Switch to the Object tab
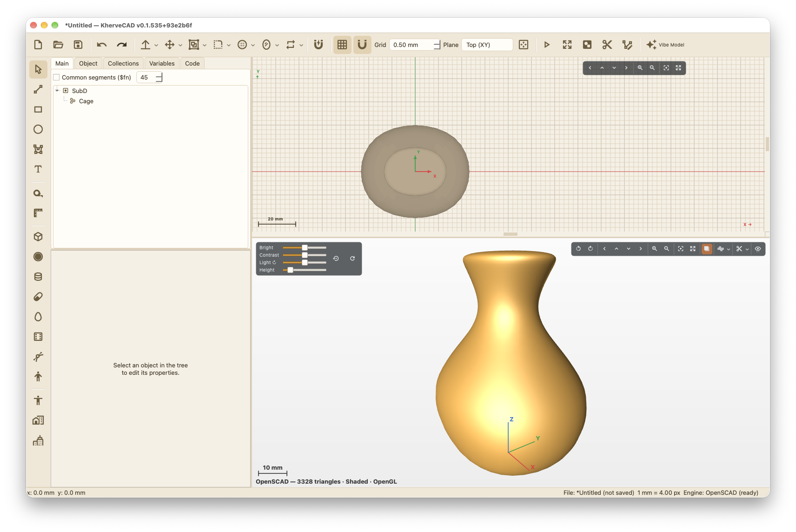The width and height of the screenshot is (796, 532). 88,63
